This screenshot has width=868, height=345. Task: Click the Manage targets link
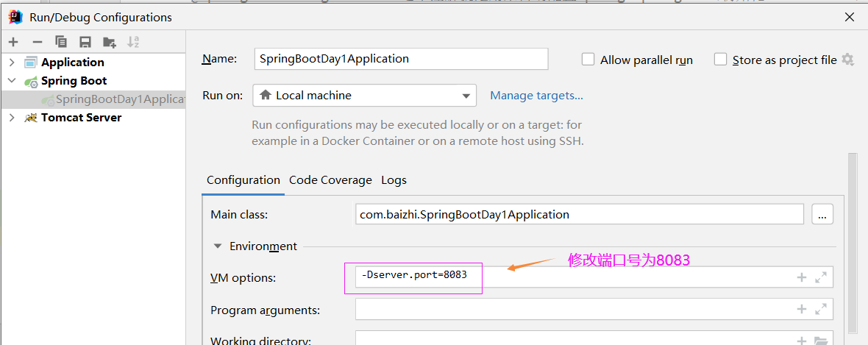click(x=536, y=95)
